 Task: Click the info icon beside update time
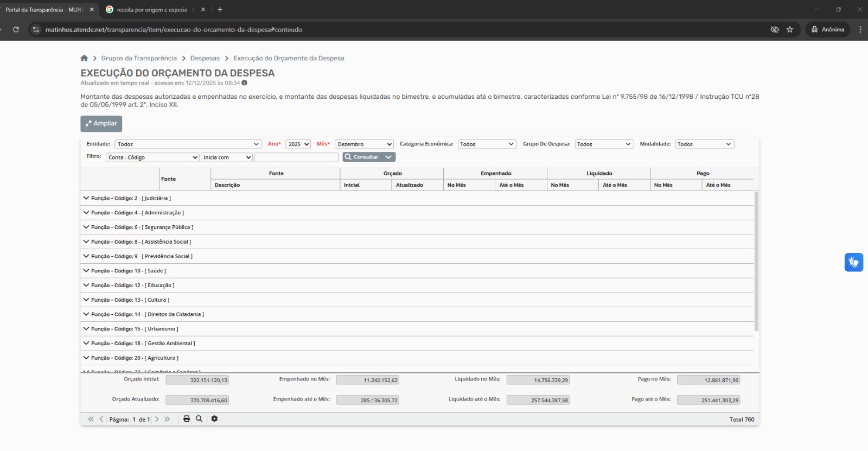click(245, 83)
